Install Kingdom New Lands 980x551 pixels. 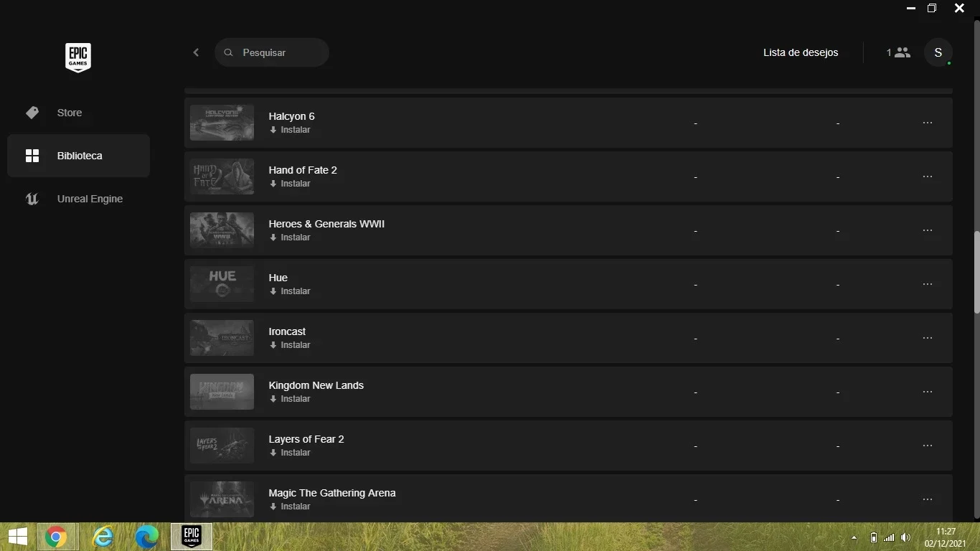coord(290,399)
